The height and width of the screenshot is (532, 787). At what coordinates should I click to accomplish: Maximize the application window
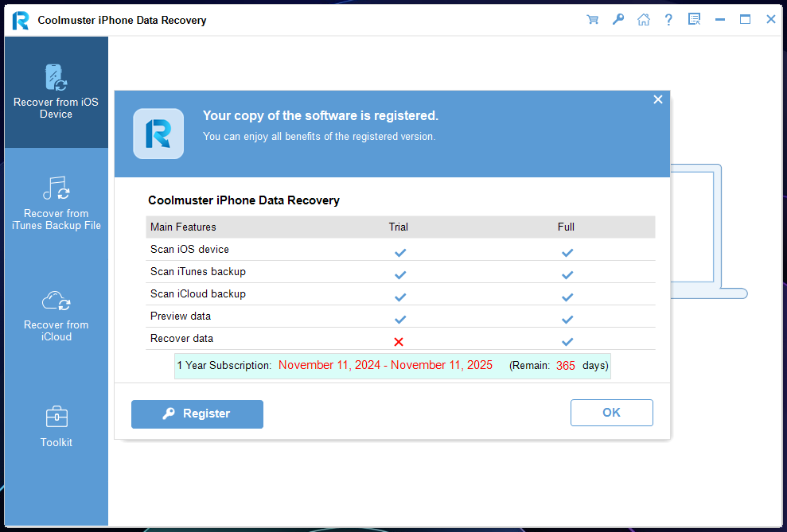[x=745, y=20]
